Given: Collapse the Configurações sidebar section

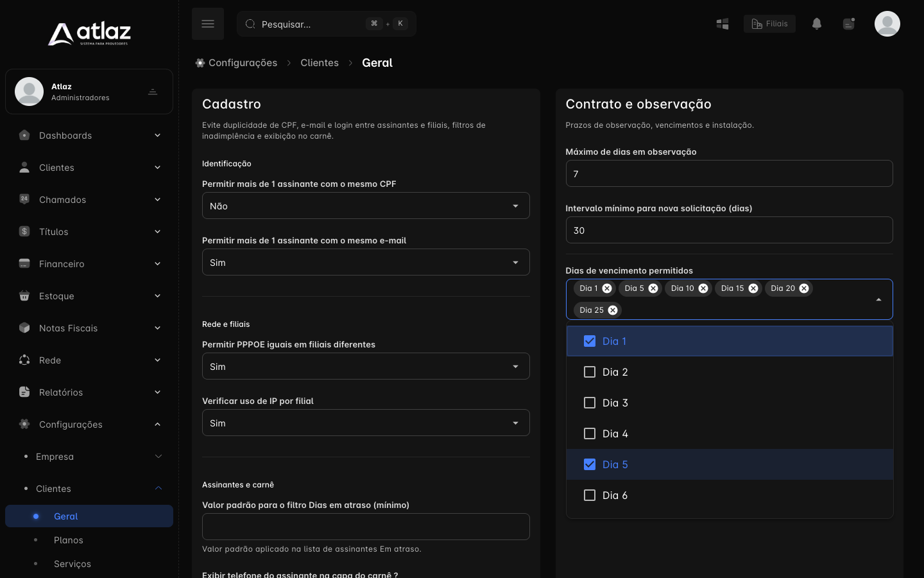Looking at the screenshot, I should coord(89,425).
